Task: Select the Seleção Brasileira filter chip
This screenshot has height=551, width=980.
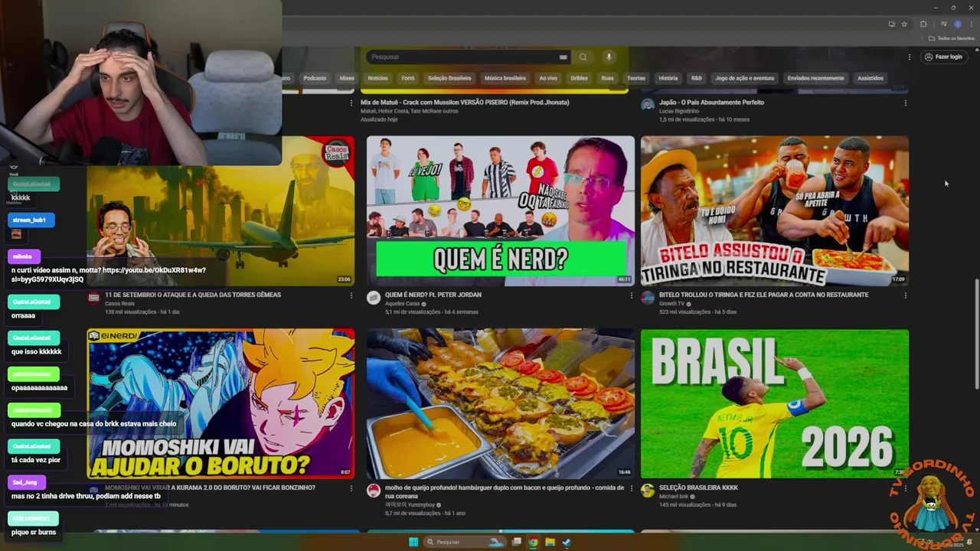Action: 449,78
